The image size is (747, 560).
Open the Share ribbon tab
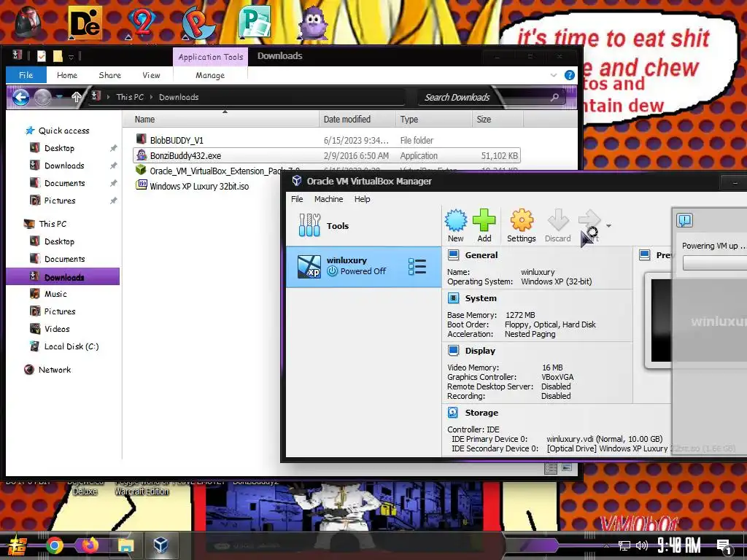pyautogui.click(x=110, y=75)
